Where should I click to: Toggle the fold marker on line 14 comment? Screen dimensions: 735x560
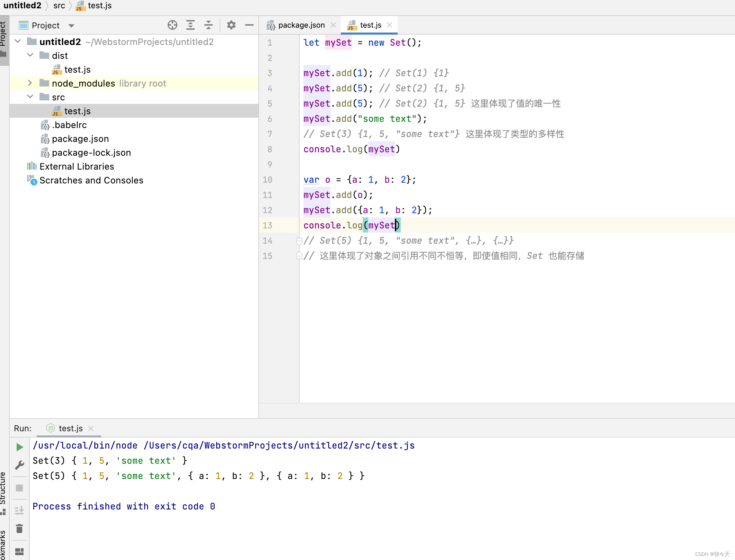[299, 241]
